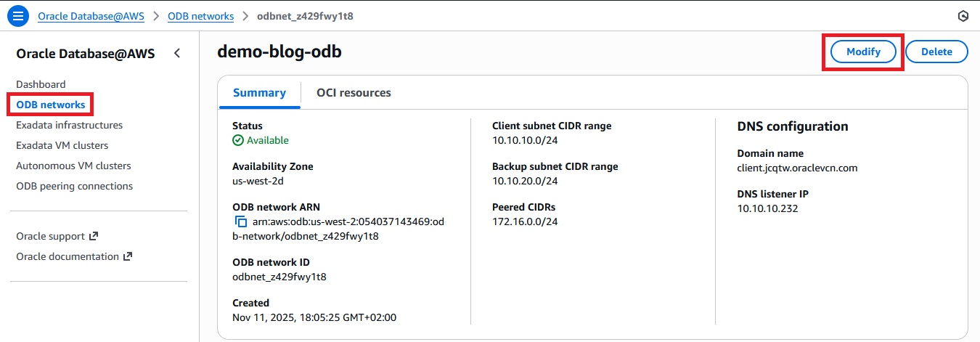Click the hexagon icon in top-right corner
Viewport: 980px width, 342px height.
click(x=963, y=16)
